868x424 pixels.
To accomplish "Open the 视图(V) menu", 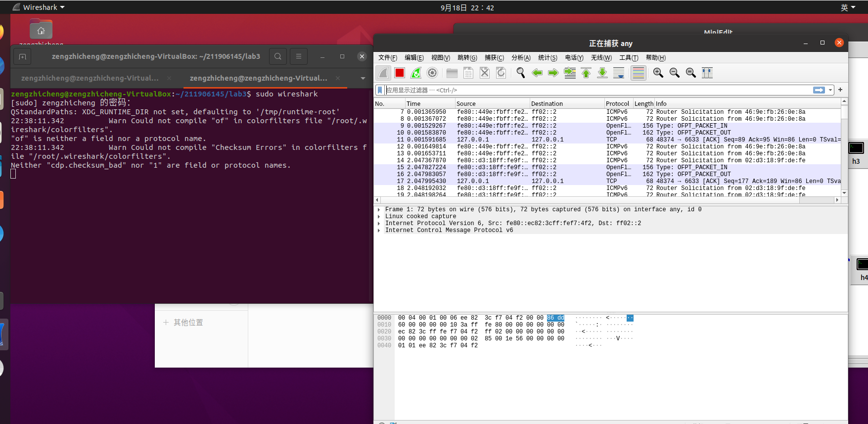I will point(441,58).
